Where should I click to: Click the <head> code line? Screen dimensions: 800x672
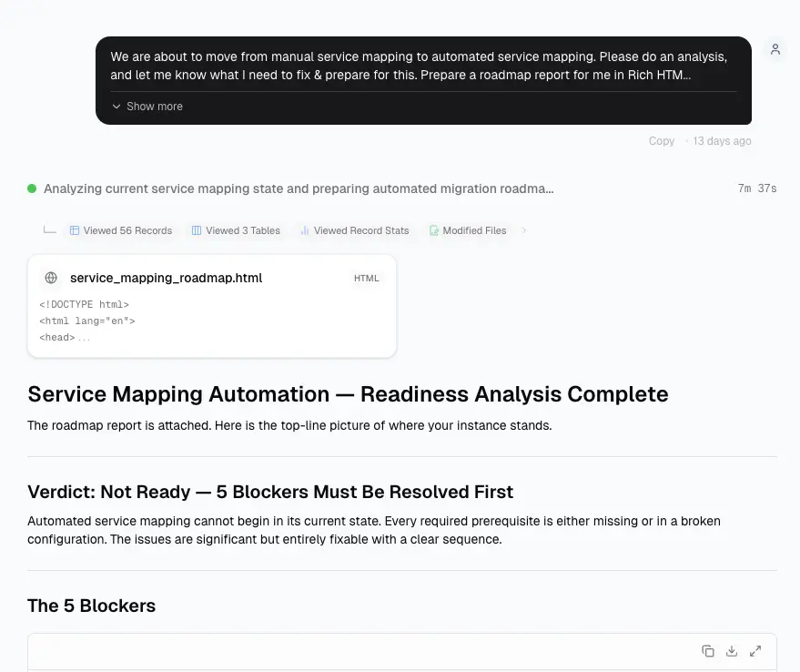pos(57,337)
